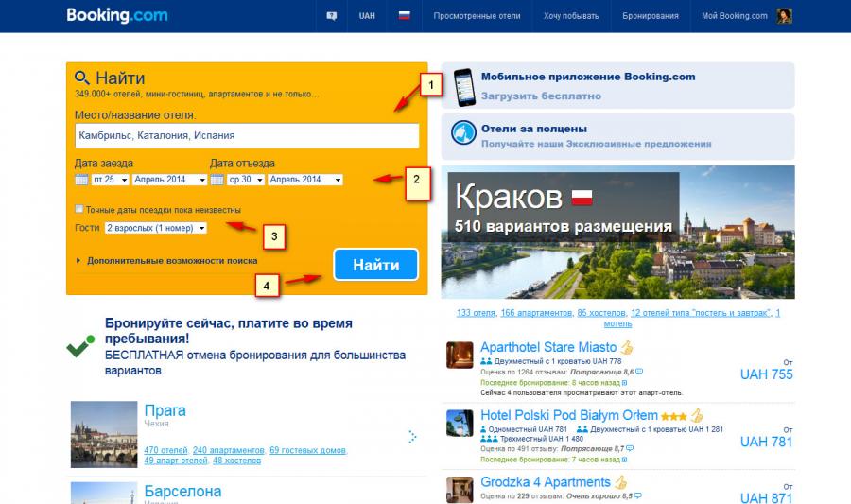Screen dimensions: 851x504
Task: Open the Краков city banner image
Action: pos(617,233)
